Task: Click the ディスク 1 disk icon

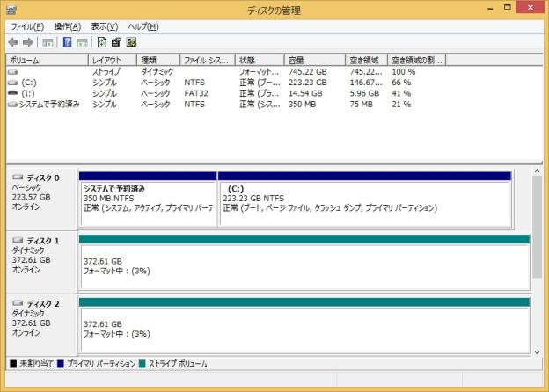Action: click(x=18, y=240)
